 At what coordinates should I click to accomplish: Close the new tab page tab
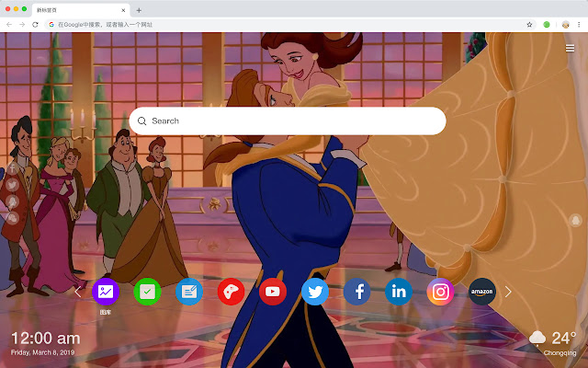[x=123, y=10]
